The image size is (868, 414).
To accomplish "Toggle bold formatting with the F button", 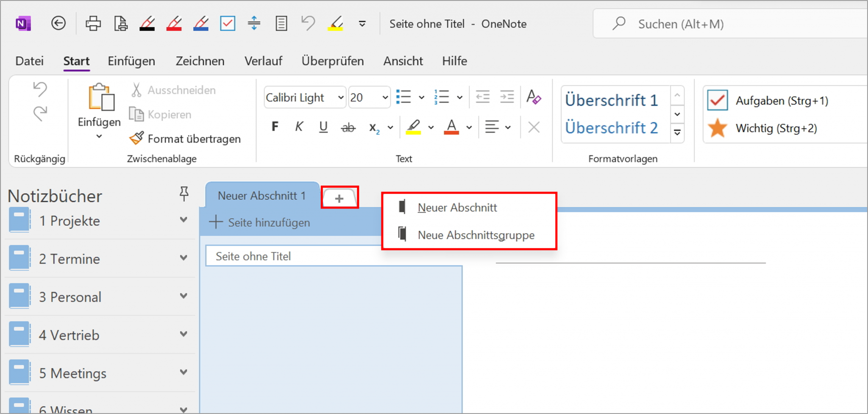I will [275, 126].
